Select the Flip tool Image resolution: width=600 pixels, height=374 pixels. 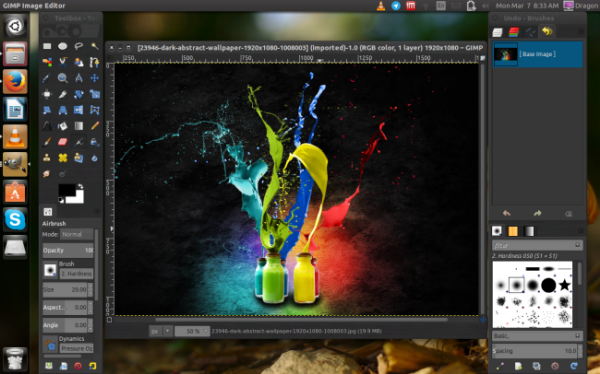click(79, 110)
